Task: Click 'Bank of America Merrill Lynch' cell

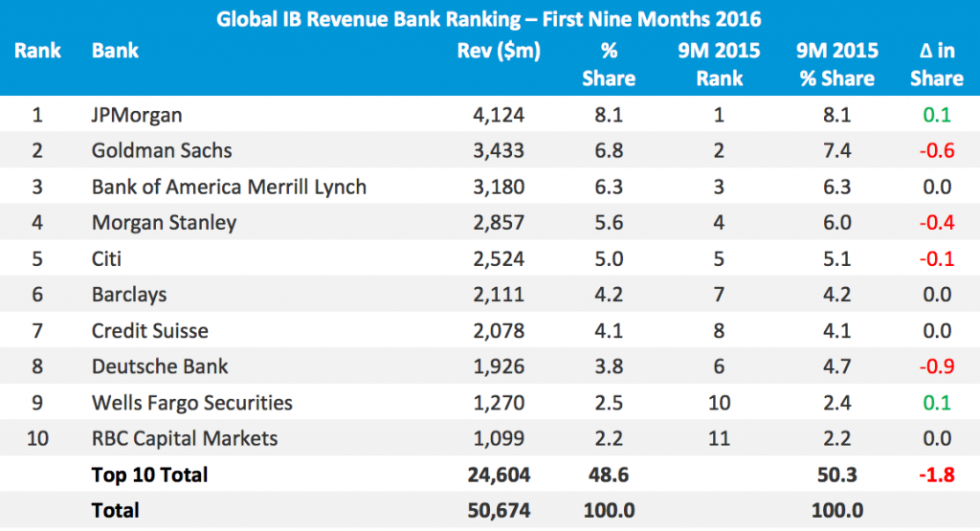Action: point(229,187)
